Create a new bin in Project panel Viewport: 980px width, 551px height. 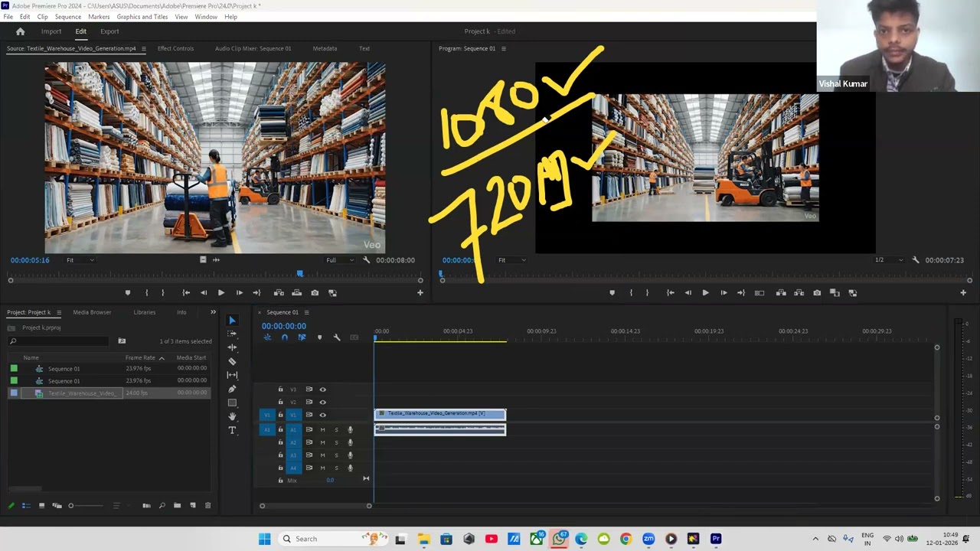click(x=178, y=506)
